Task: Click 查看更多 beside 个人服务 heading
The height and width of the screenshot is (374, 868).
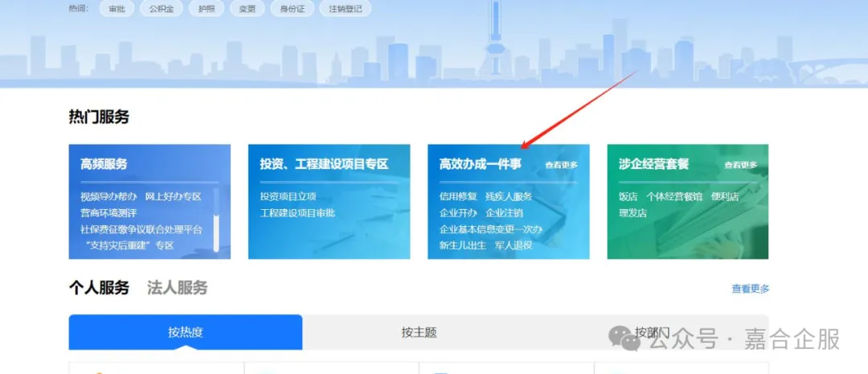Action: pos(751,289)
